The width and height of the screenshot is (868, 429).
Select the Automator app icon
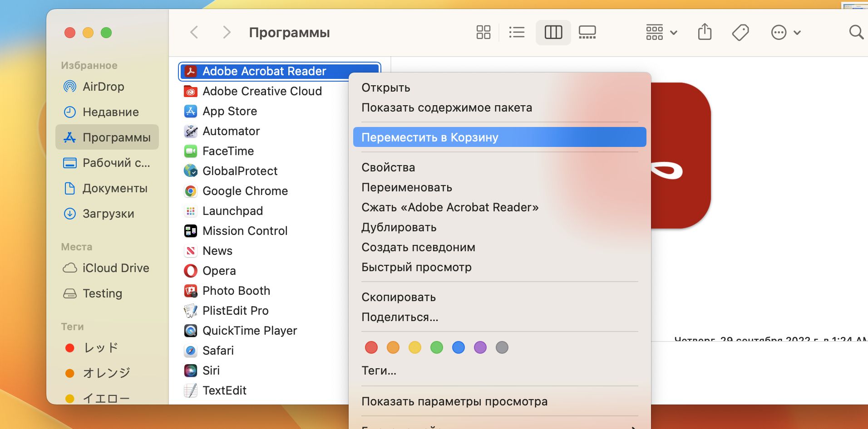[191, 131]
